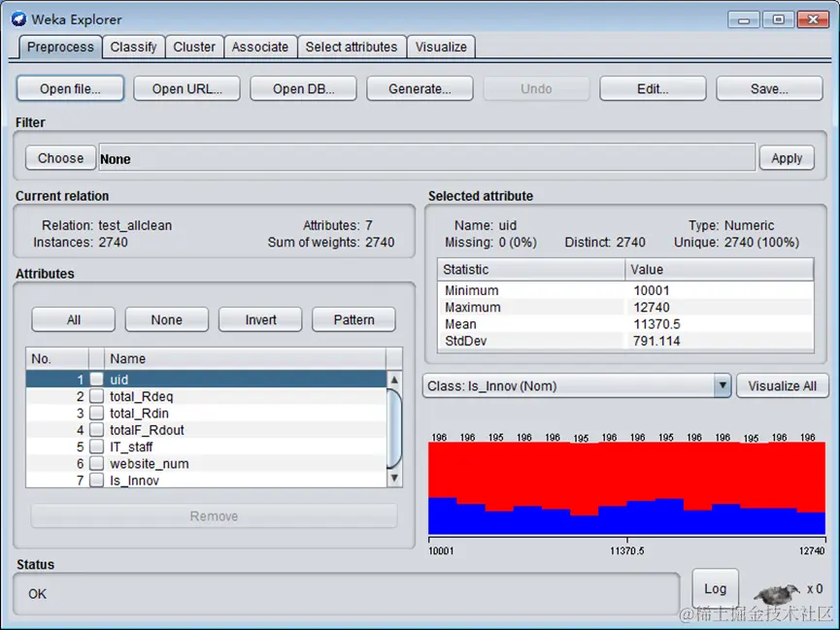Viewport: 840px width, 630px height.
Task: Click the Open file... button
Action: click(70, 88)
